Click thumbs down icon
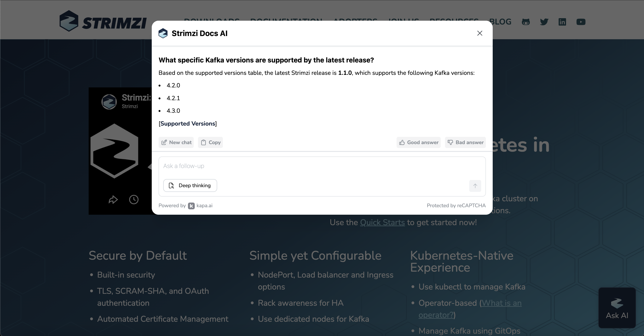Screen dimensions: 644x336 tap(450, 142)
